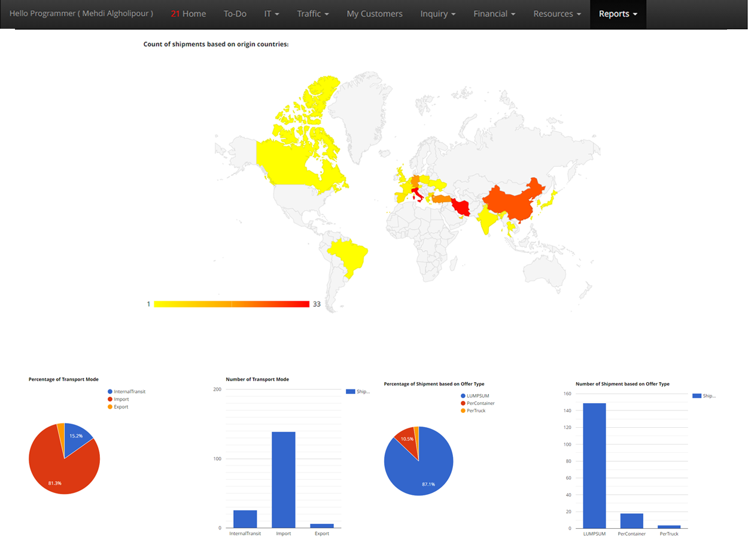
Task: Open the Reports dropdown menu
Action: 618,14
